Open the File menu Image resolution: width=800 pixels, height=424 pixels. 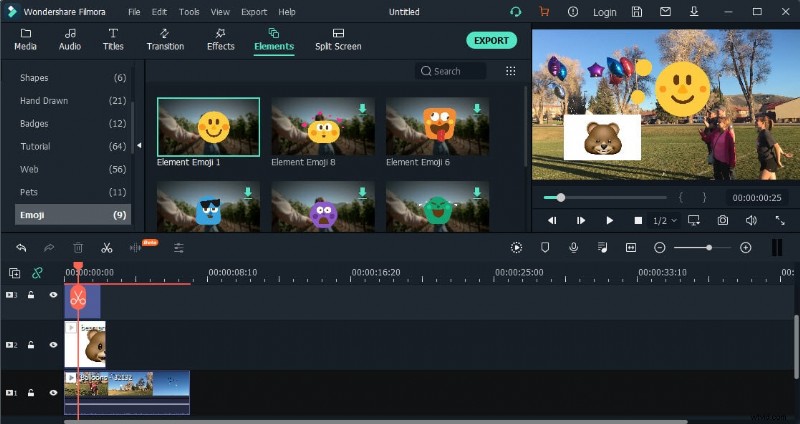(x=134, y=12)
